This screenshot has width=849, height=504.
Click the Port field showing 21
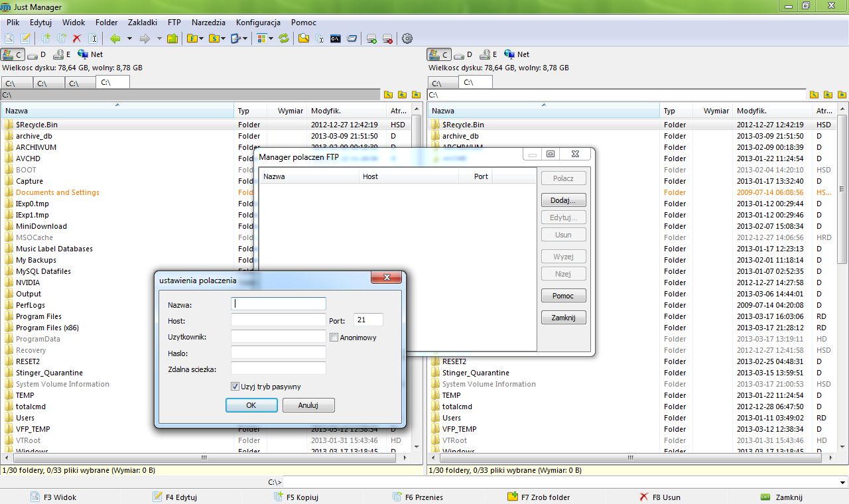368,320
